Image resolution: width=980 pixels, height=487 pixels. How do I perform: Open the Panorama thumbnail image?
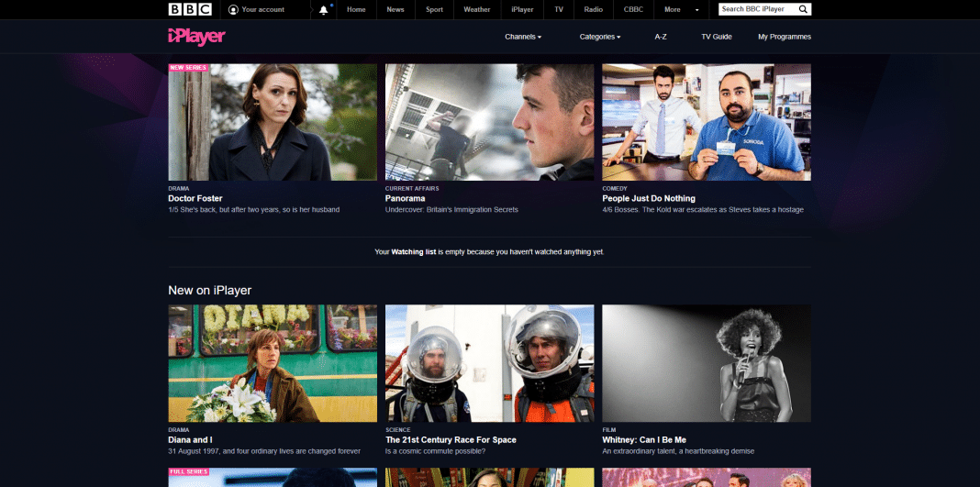coord(489,122)
